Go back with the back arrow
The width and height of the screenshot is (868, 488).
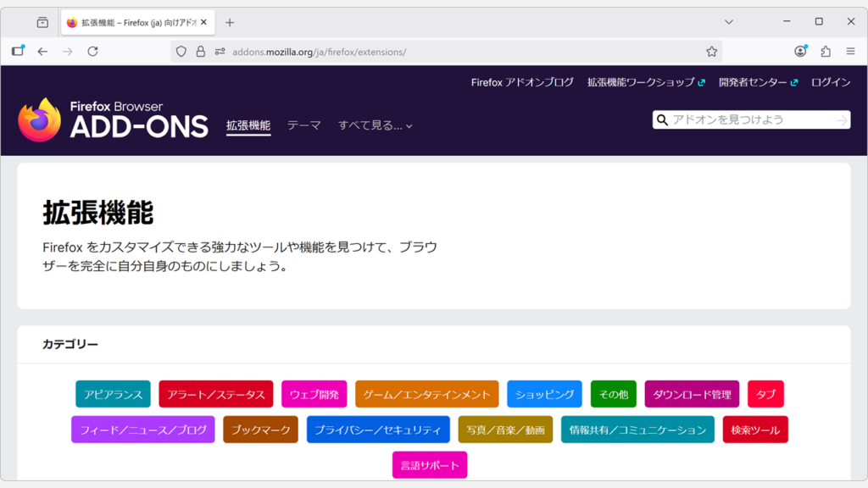coord(42,52)
